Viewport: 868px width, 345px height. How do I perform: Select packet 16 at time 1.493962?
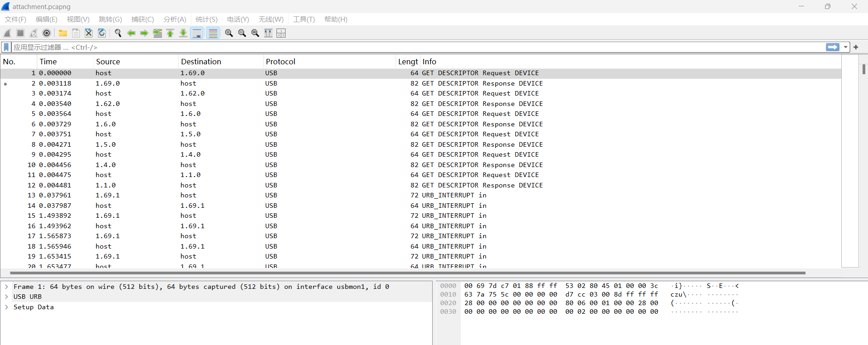[x=421, y=226]
